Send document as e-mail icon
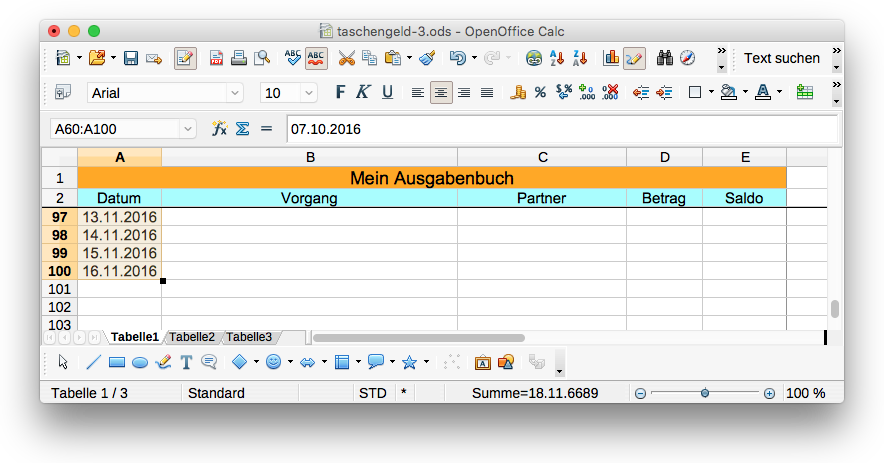The width and height of the screenshot is (884, 463). click(x=154, y=58)
